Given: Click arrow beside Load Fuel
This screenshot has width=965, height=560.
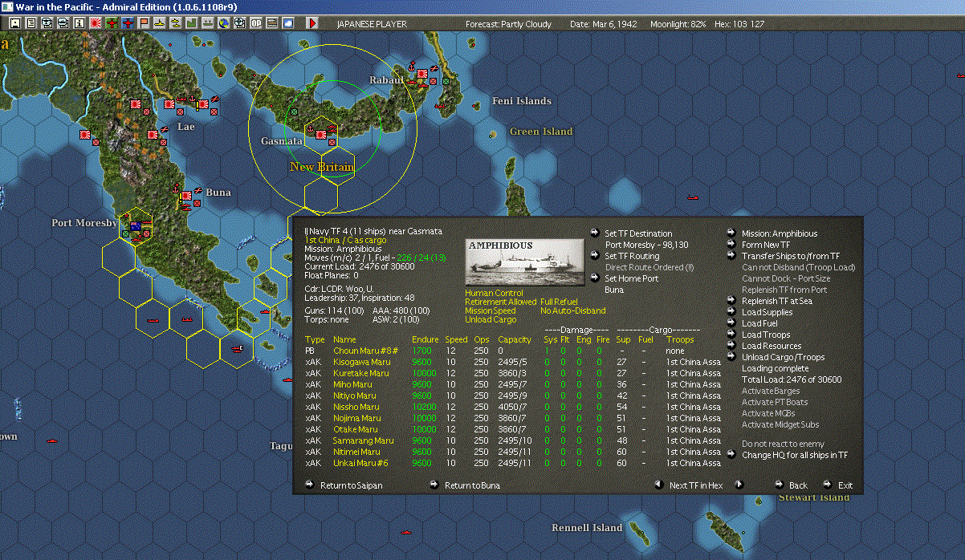Looking at the screenshot, I should (x=731, y=323).
